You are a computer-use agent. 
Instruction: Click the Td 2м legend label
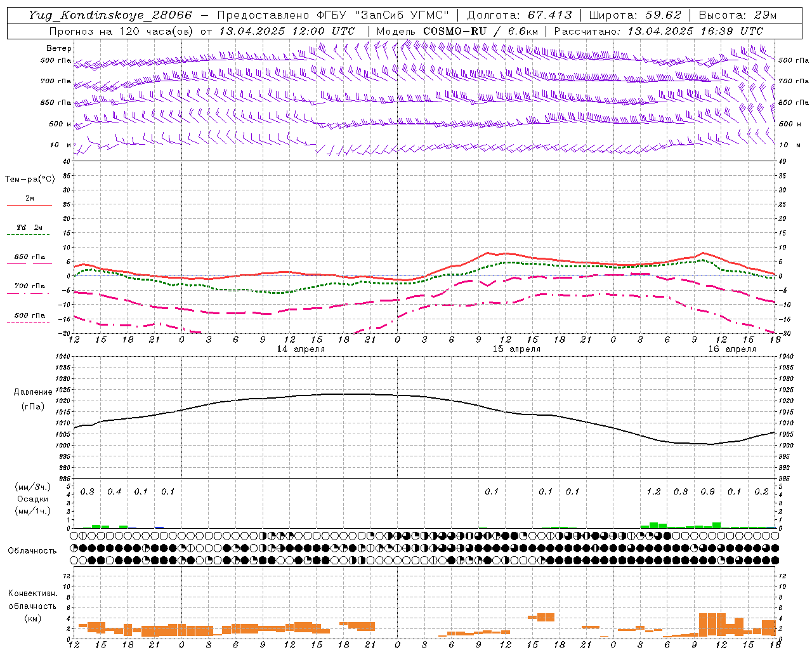[29, 227]
